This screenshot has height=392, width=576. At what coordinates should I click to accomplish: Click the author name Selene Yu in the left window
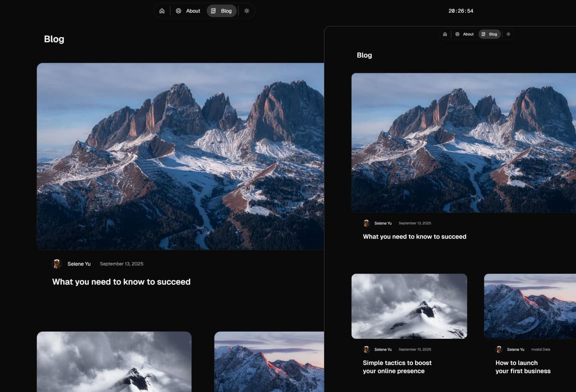tap(79, 264)
